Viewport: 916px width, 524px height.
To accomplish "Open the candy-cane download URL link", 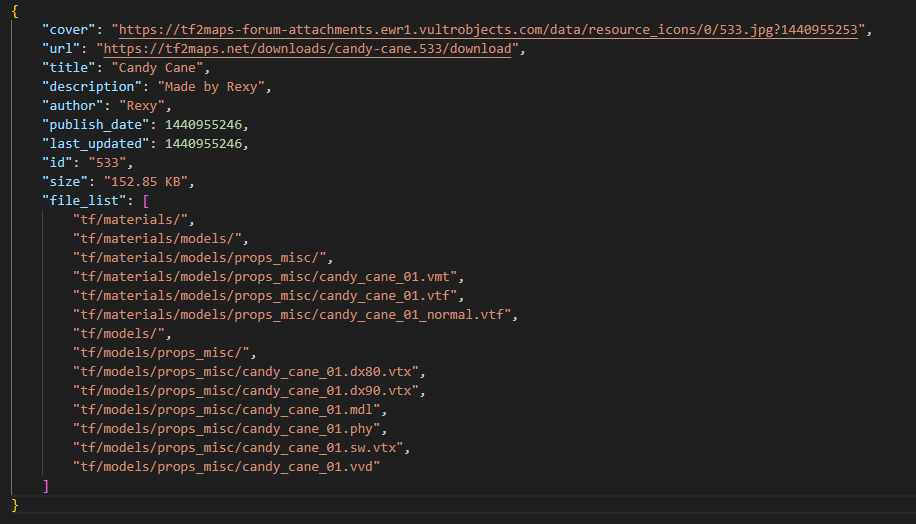I will pyautogui.click(x=308, y=49).
